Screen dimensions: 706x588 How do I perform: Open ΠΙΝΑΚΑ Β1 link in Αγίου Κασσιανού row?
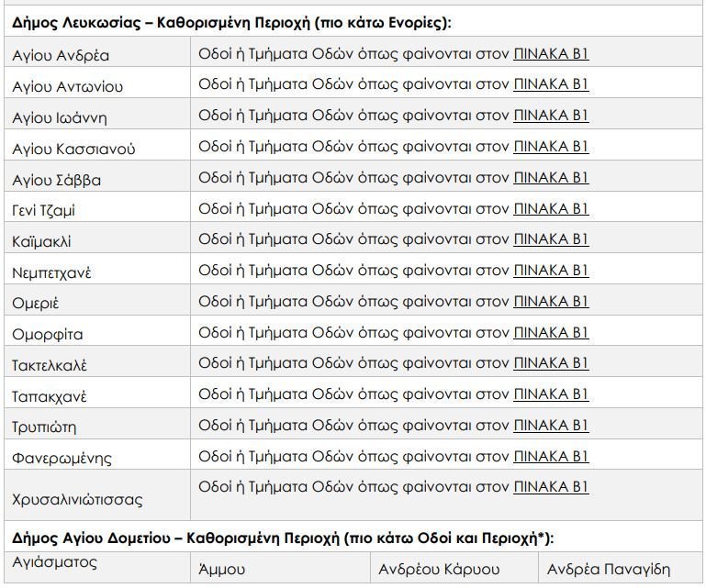(551, 147)
